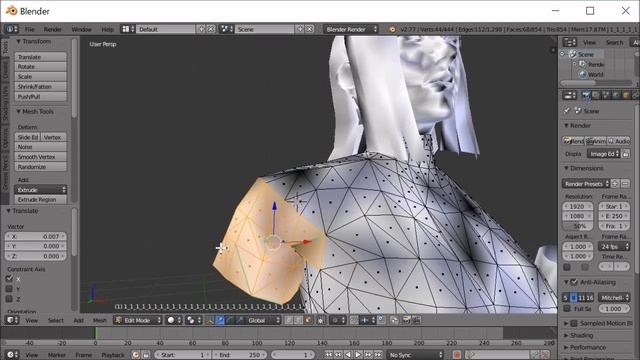Add a new scene next to Scene field
The image size is (640, 360).
point(300,29)
